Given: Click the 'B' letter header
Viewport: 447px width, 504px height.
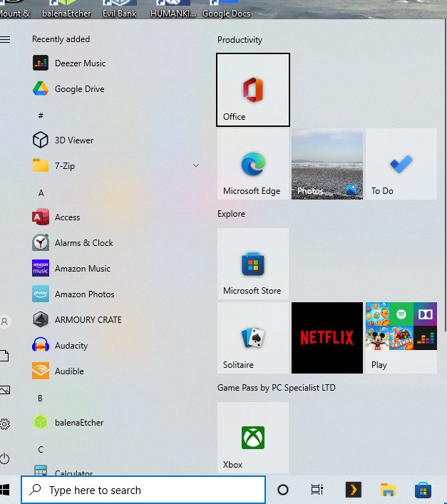Looking at the screenshot, I should click(x=40, y=398).
